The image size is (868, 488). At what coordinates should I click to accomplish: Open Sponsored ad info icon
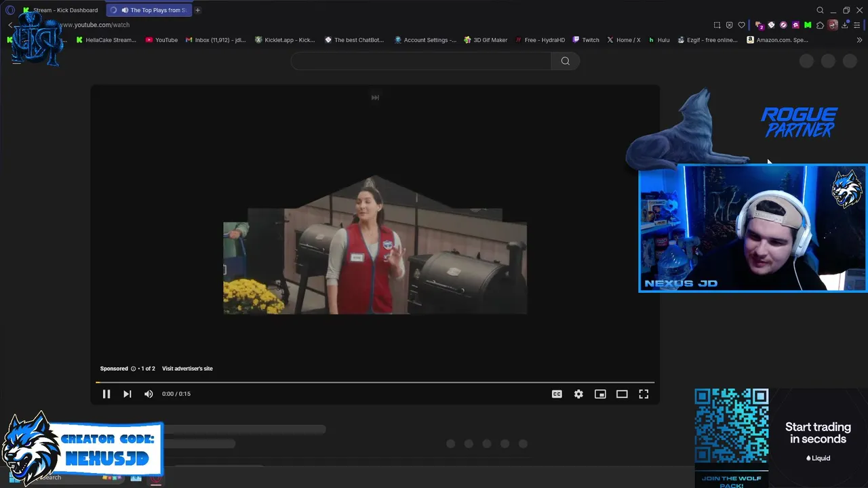(x=133, y=369)
